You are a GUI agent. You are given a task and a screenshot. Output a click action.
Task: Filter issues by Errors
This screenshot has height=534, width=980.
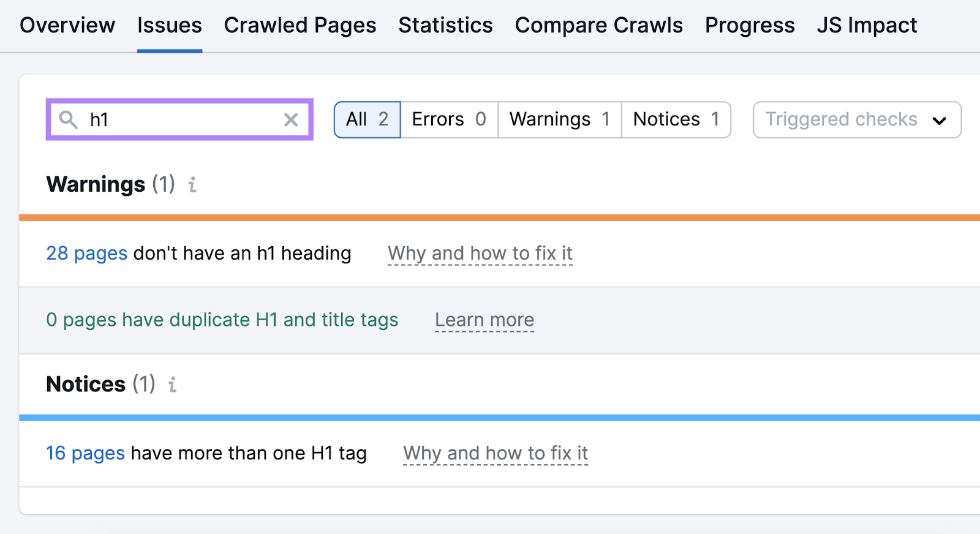(449, 120)
